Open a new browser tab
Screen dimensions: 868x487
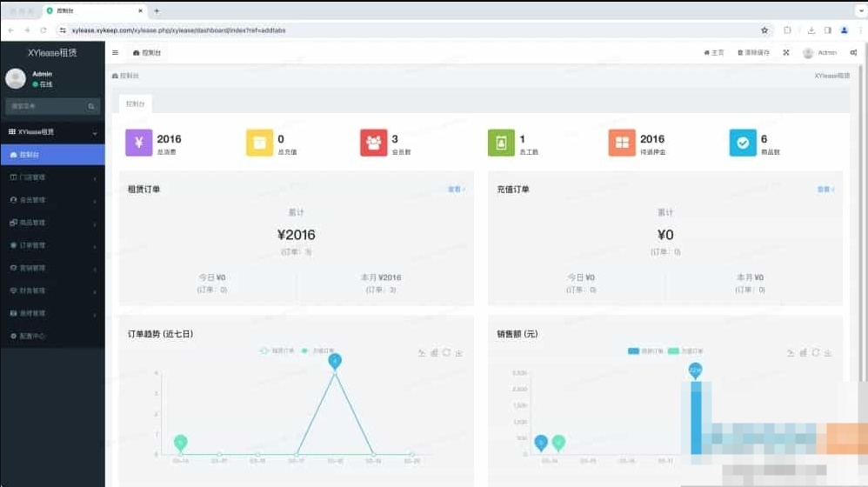coord(157,10)
